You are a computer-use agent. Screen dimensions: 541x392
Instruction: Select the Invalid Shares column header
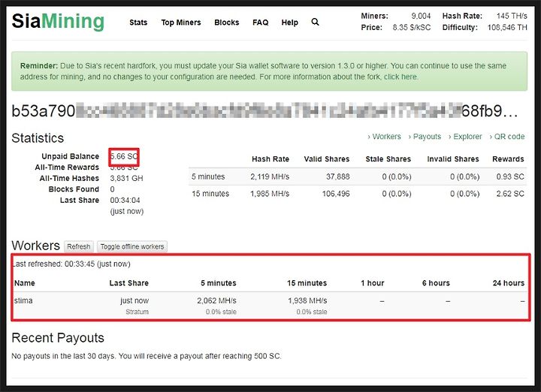(453, 159)
